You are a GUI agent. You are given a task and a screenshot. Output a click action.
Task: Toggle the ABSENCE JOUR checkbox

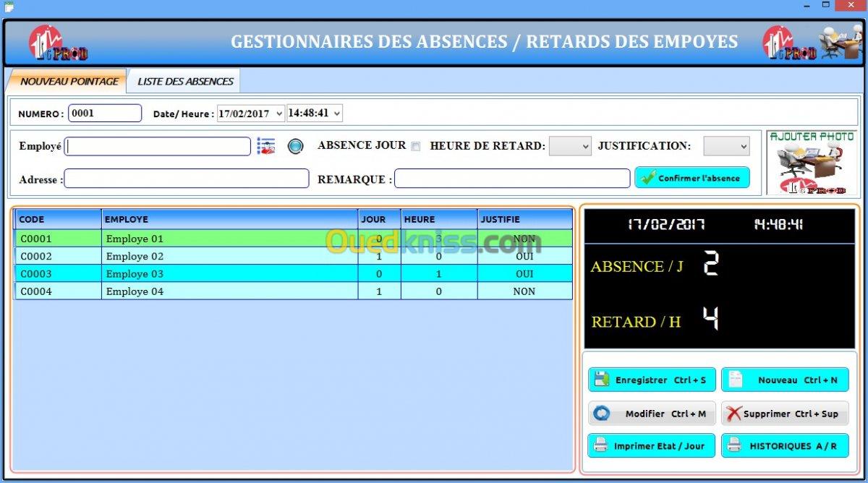(415, 146)
